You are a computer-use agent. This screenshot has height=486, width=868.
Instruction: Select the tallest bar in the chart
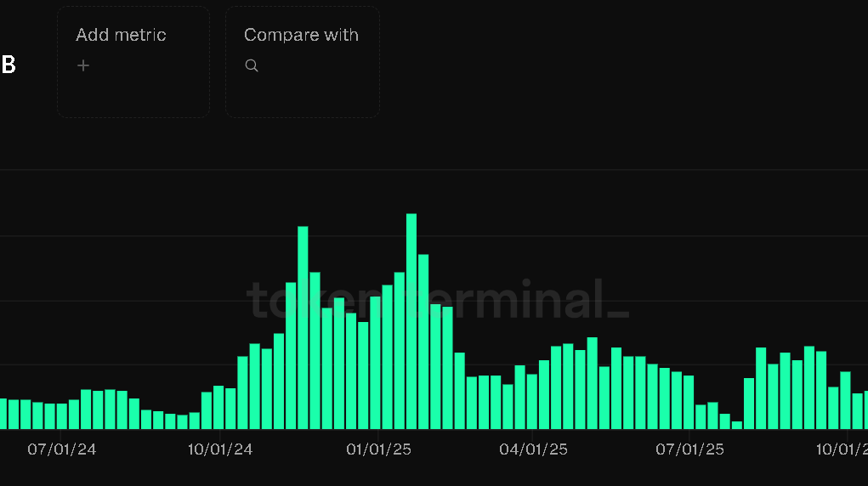coord(411,321)
